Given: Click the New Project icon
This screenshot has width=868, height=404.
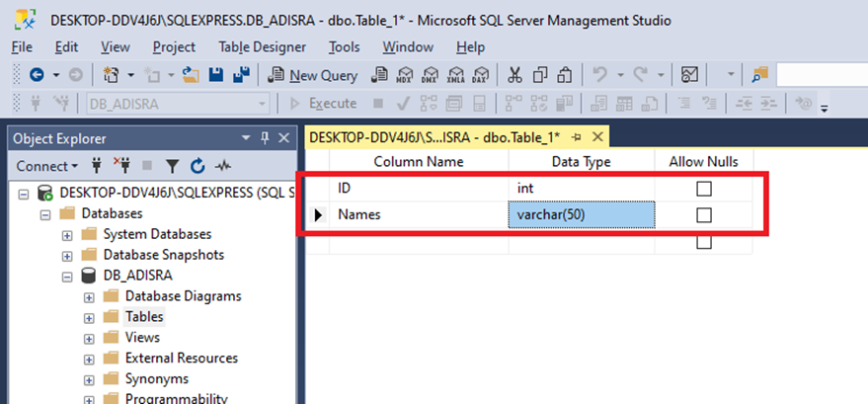Looking at the screenshot, I should [x=111, y=75].
